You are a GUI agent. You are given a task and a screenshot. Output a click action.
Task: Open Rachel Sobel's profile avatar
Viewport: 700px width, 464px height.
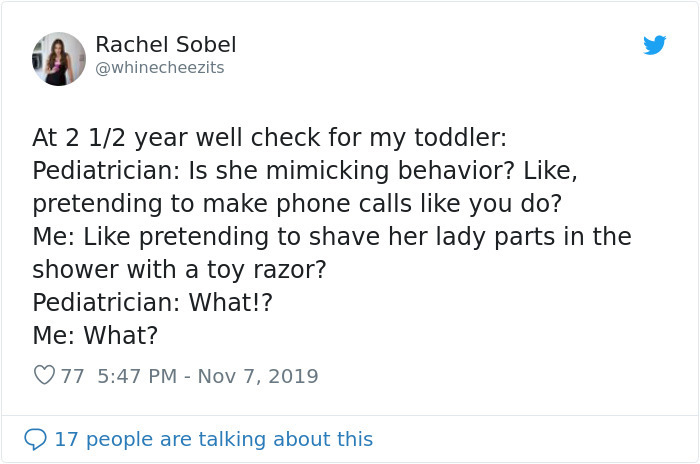click(59, 58)
